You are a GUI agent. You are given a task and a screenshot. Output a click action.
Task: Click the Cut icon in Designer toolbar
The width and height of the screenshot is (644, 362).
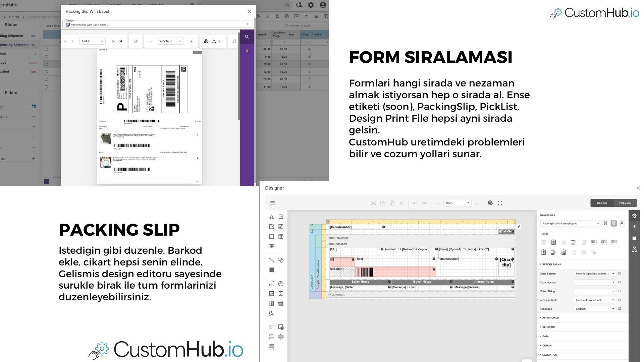pyautogui.click(x=373, y=203)
